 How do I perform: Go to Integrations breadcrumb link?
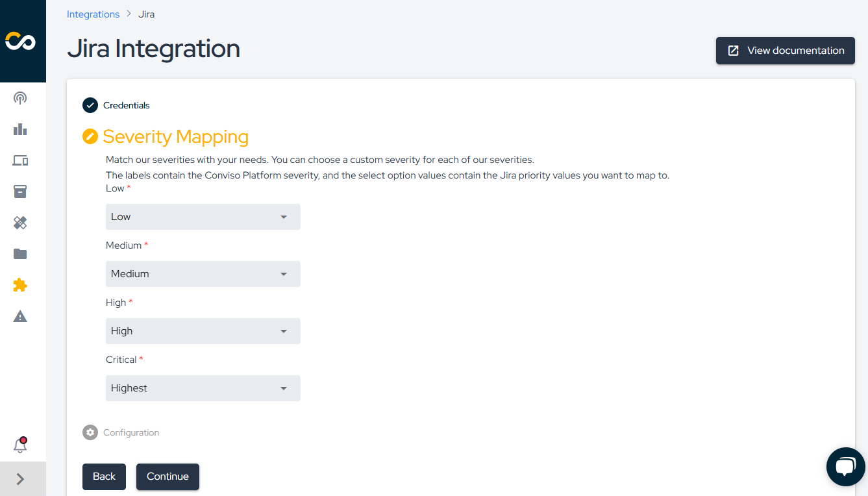pyautogui.click(x=93, y=14)
